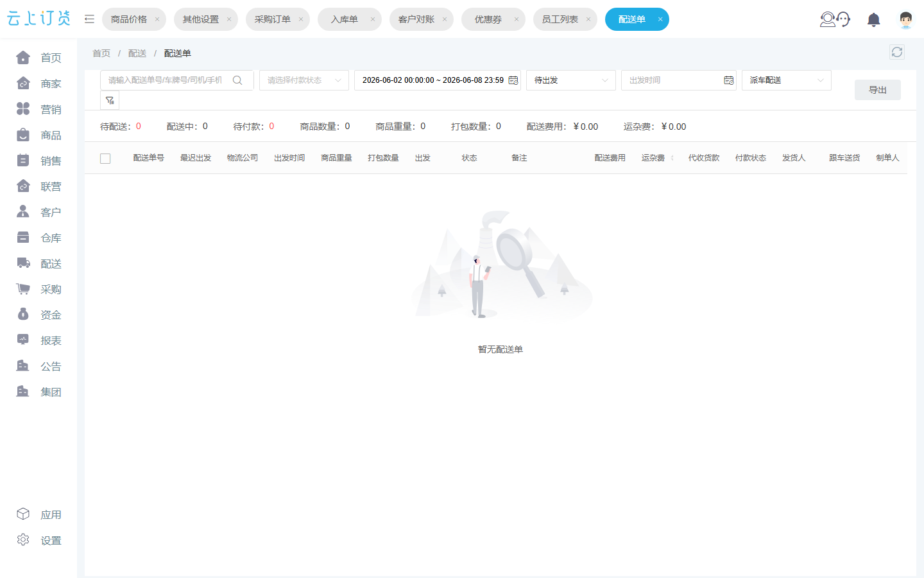
Task: Open the 采购 shopping cart icon
Action: 23,289
